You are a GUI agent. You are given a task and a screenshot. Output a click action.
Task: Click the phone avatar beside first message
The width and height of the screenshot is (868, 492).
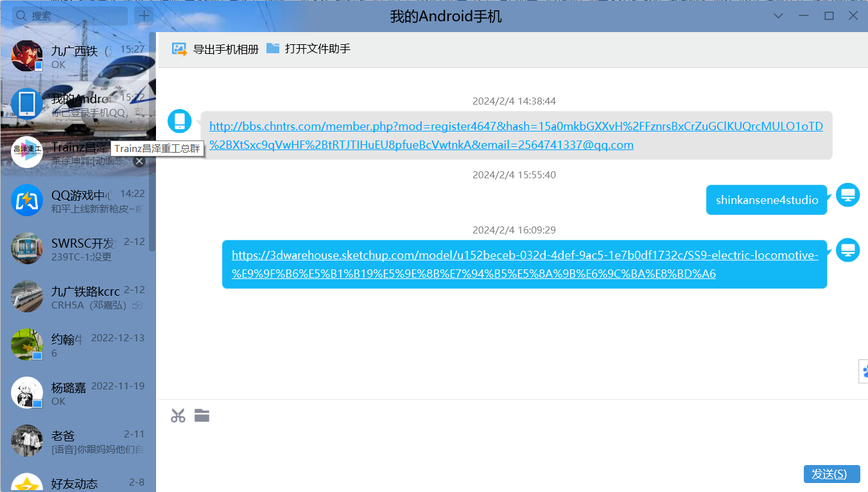tap(180, 121)
